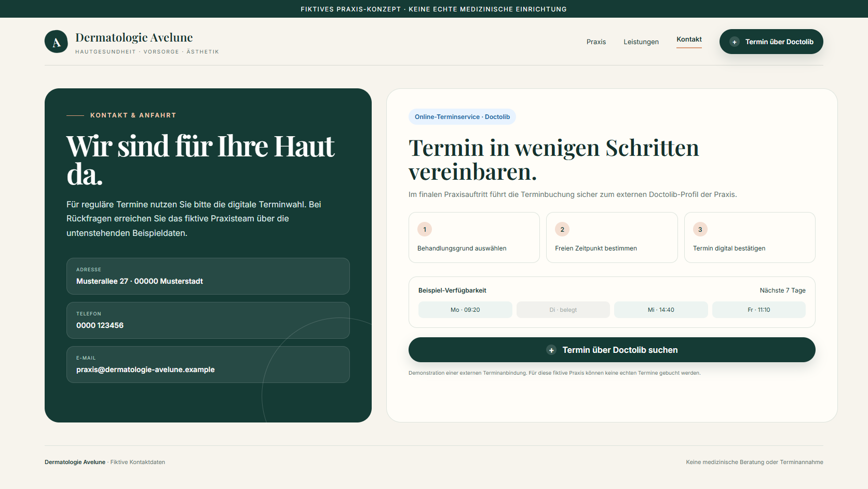Click the step 1 number badge
This screenshot has width=868, height=489.
[x=425, y=229]
